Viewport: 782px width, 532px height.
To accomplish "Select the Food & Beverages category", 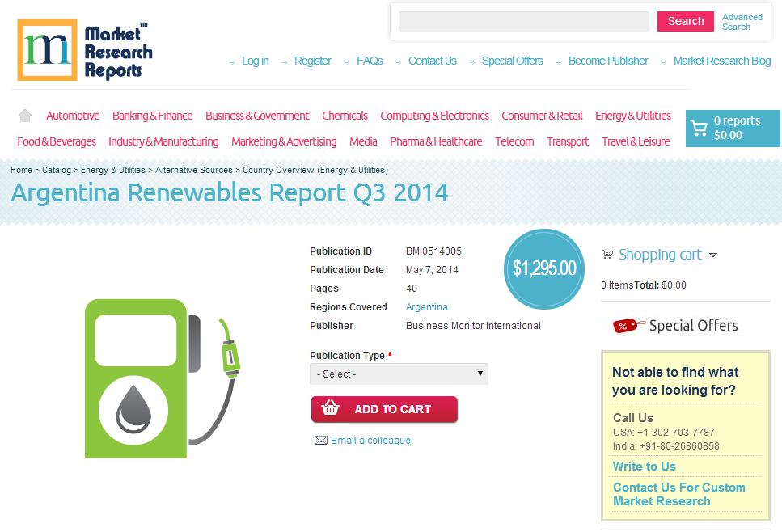I will tap(57, 141).
